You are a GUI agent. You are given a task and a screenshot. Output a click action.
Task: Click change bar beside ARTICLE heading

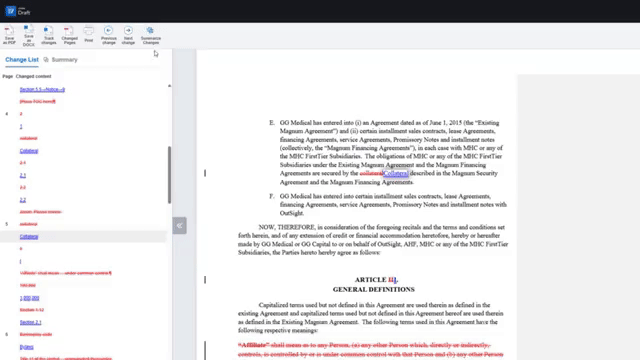point(205,280)
